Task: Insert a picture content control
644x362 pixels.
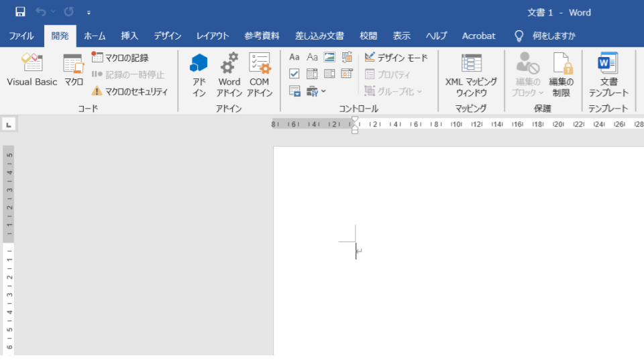Action: click(x=329, y=57)
